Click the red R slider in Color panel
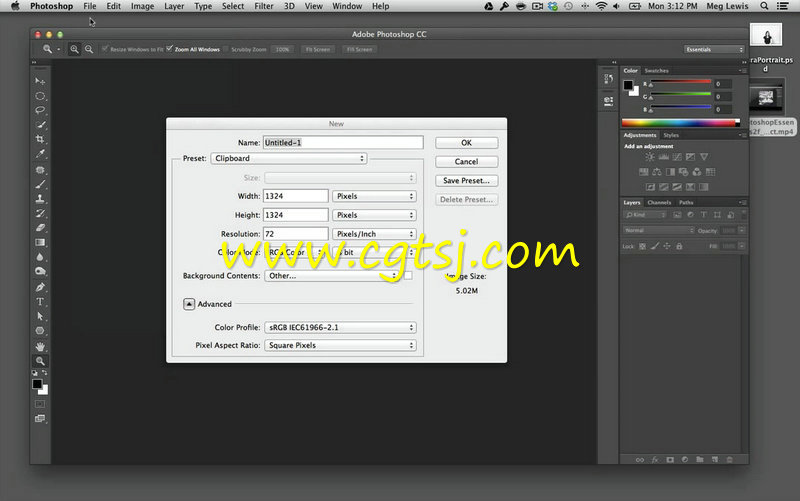 click(680, 82)
